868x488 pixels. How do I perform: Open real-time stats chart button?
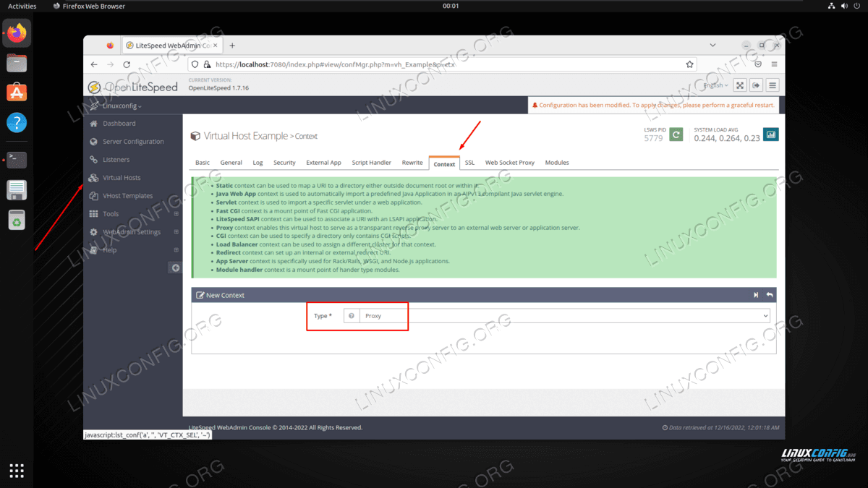(771, 134)
